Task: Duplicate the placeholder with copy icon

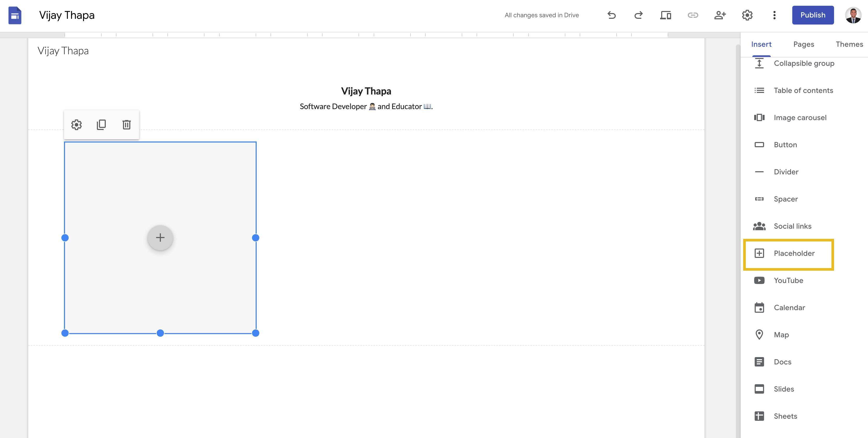Action: pyautogui.click(x=101, y=125)
